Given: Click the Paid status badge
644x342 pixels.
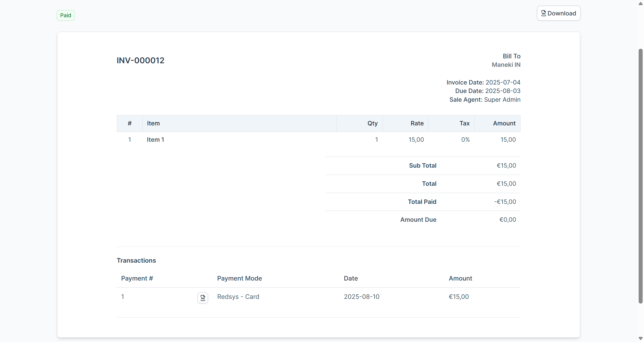Looking at the screenshot, I should [x=66, y=15].
